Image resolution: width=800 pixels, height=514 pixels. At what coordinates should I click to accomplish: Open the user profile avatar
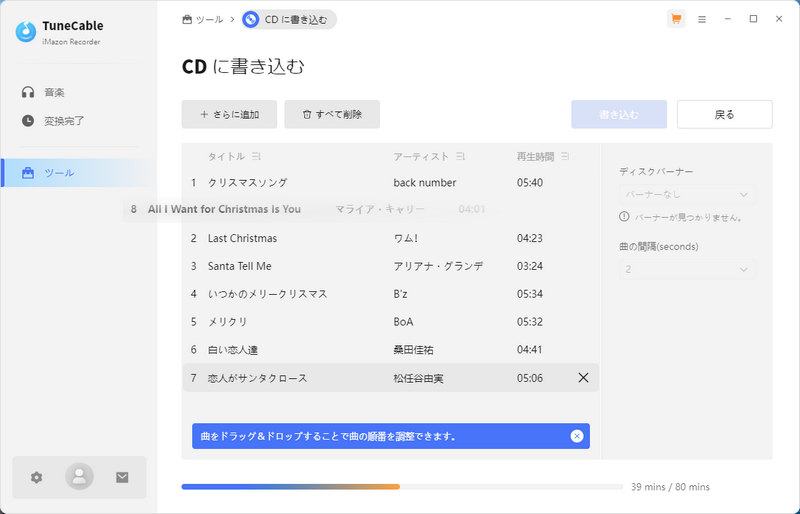(x=79, y=477)
